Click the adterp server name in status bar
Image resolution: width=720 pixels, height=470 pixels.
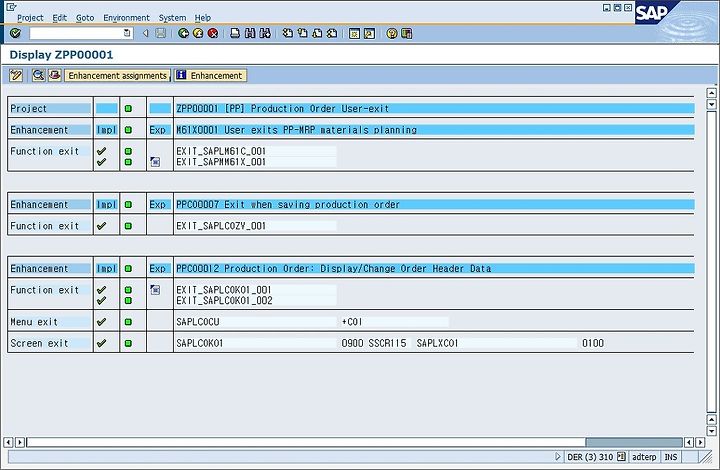pos(644,457)
